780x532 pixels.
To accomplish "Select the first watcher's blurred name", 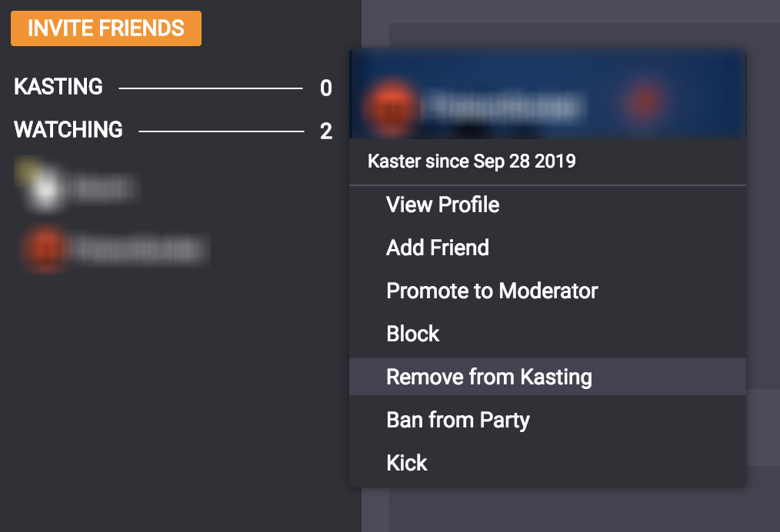I will coord(104,190).
